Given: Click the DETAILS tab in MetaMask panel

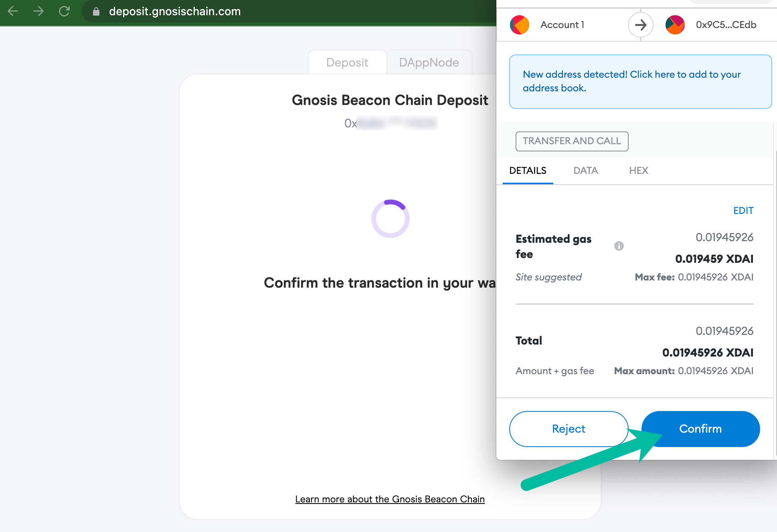Looking at the screenshot, I should (527, 170).
